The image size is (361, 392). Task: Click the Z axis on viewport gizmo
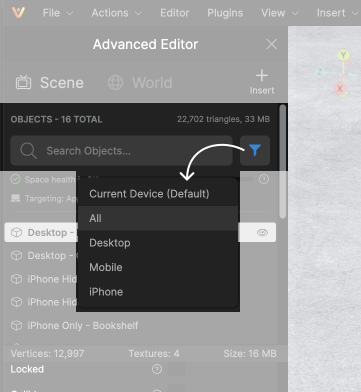(x=320, y=72)
